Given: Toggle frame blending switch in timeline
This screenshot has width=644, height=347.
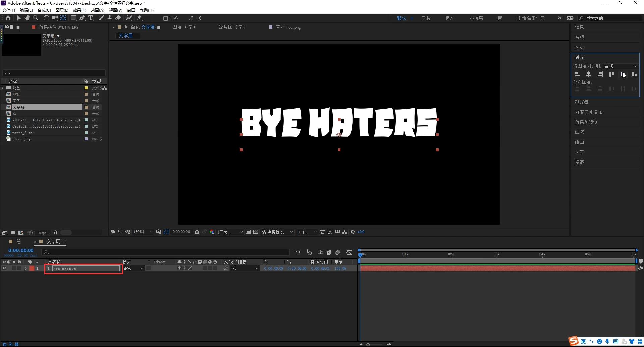Looking at the screenshot, I should pyautogui.click(x=329, y=252).
